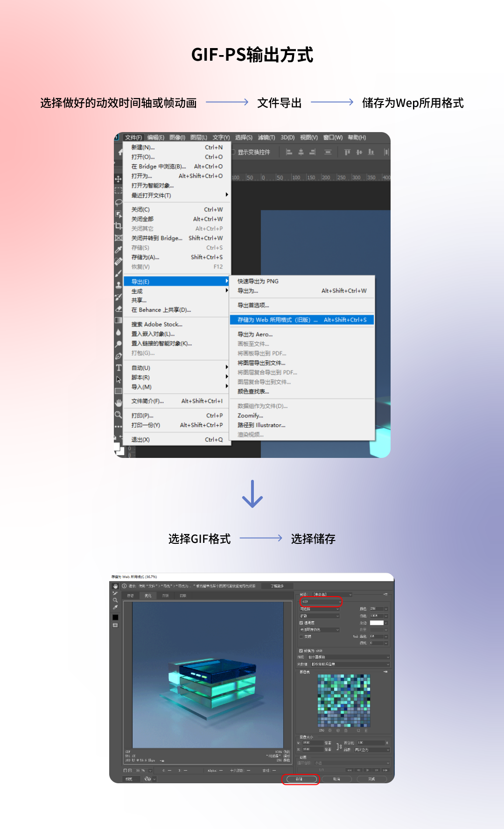Open the GIF format dropdown
This screenshot has height=829, width=504.
tap(321, 602)
